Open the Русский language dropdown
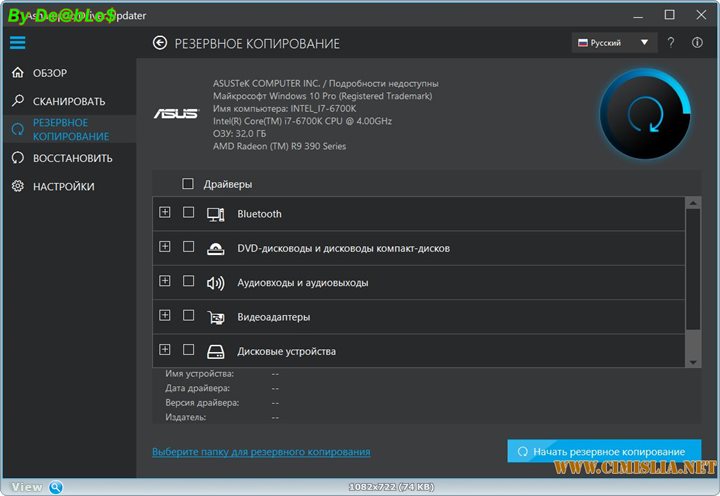The width and height of the screenshot is (720, 496). [613, 43]
